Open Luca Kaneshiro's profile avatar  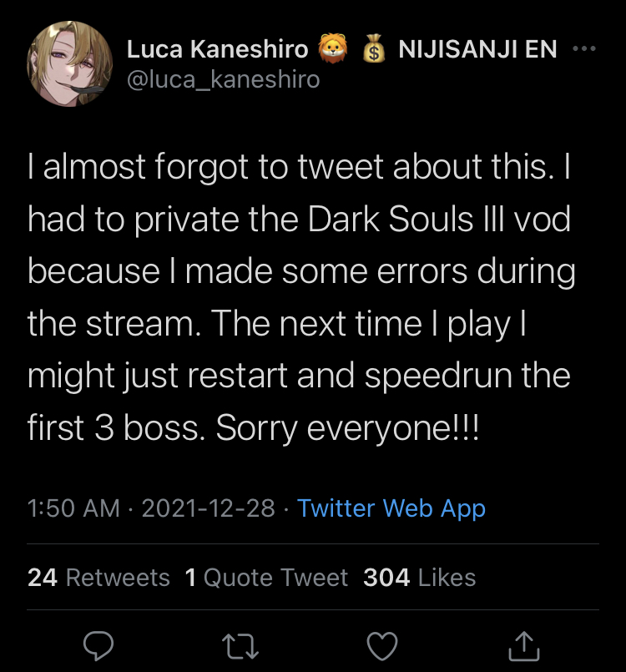pyautogui.click(x=69, y=63)
